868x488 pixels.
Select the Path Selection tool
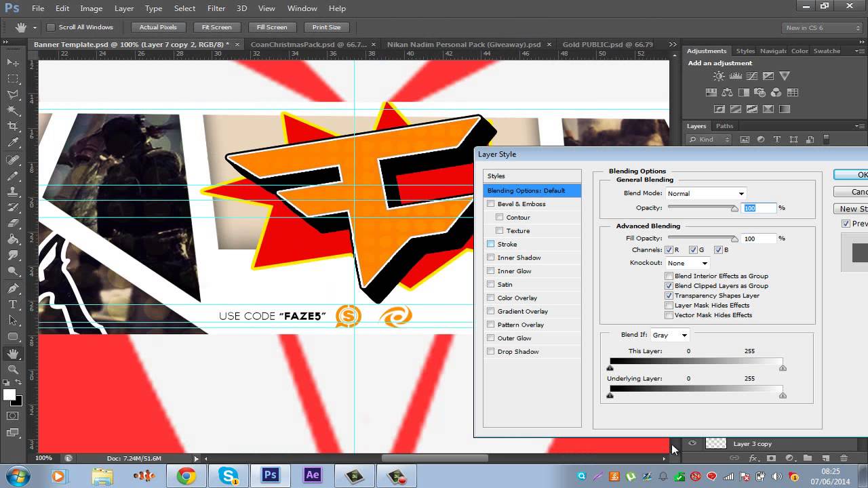point(13,321)
